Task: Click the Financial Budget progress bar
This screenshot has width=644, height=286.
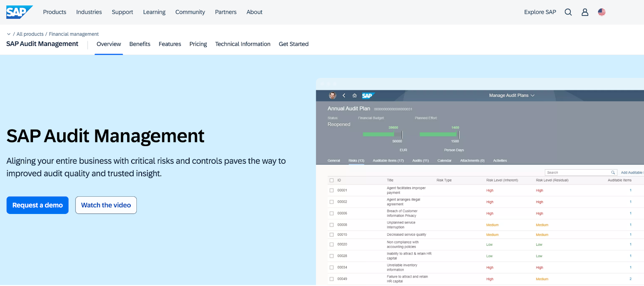Action: click(382, 134)
